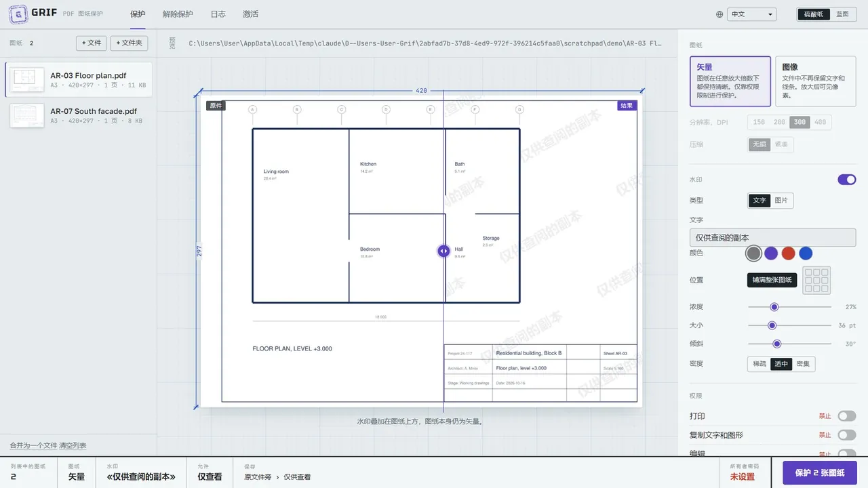Viewport: 868px width, 488px height.
Task: Pick the red watermark color swatch
Action: [x=788, y=253]
